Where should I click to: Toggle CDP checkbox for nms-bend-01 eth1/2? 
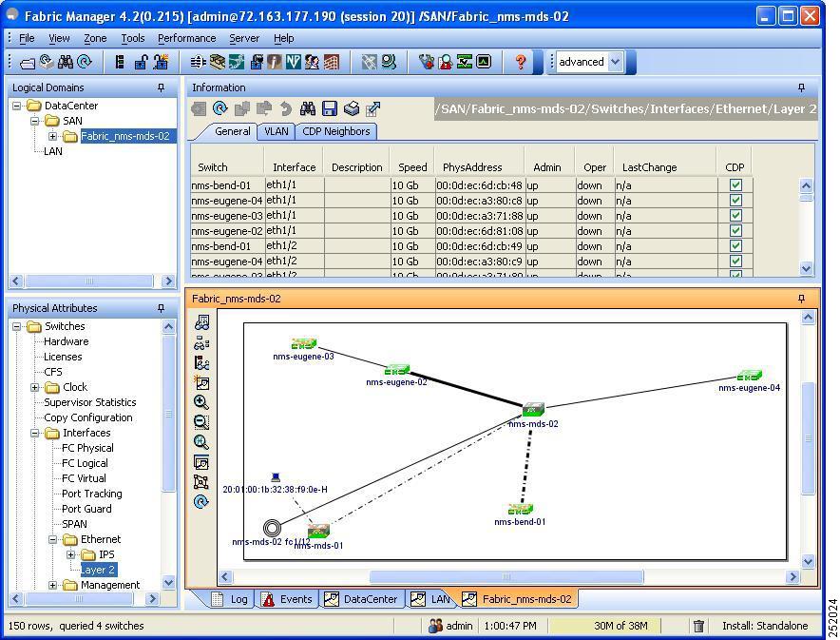coord(735,246)
